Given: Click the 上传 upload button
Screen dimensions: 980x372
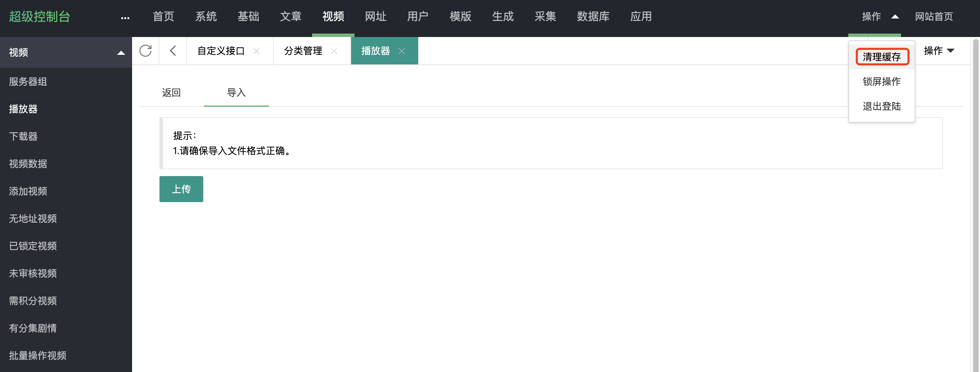Looking at the screenshot, I should (x=181, y=189).
